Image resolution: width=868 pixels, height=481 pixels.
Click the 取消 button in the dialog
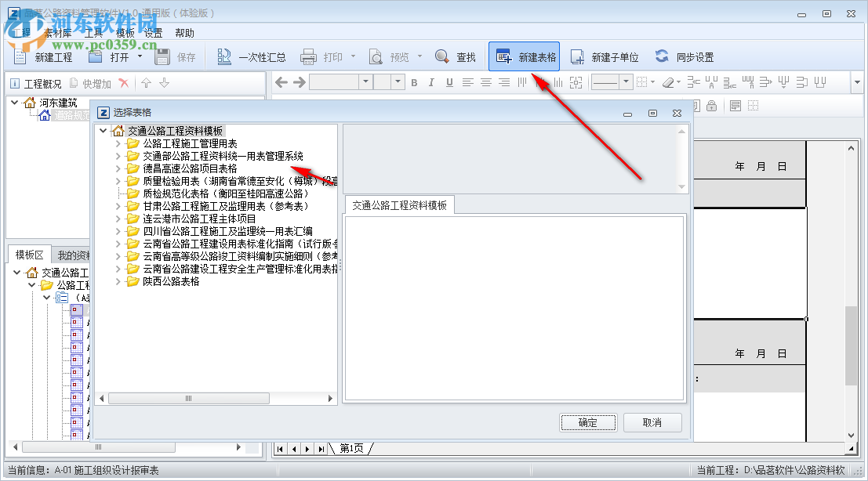pyautogui.click(x=652, y=421)
